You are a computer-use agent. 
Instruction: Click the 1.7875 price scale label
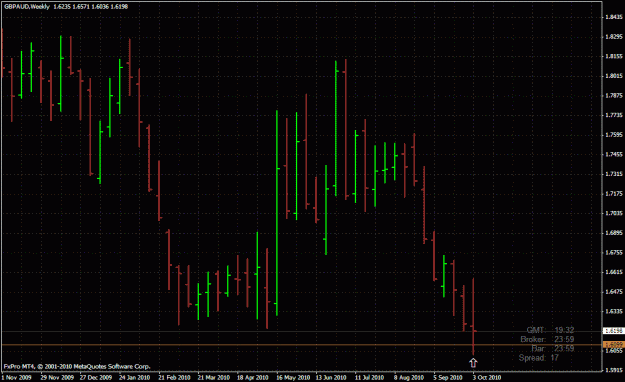pyautogui.click(x=613, y=96)
